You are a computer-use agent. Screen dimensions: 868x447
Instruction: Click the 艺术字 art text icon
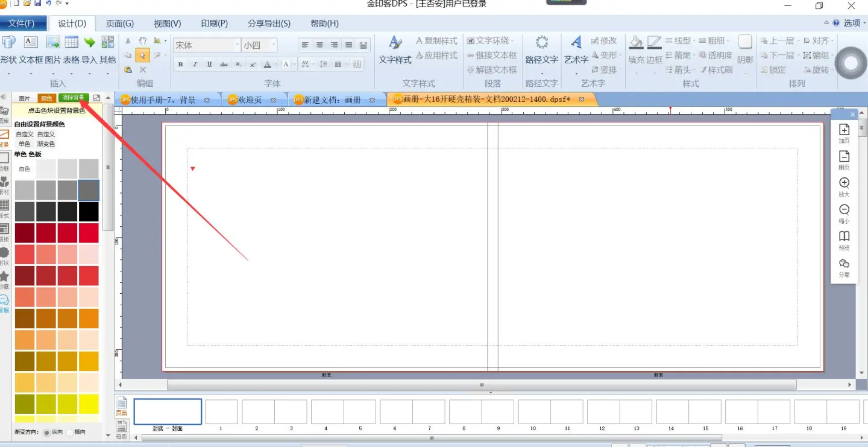[x=576, y=43]
